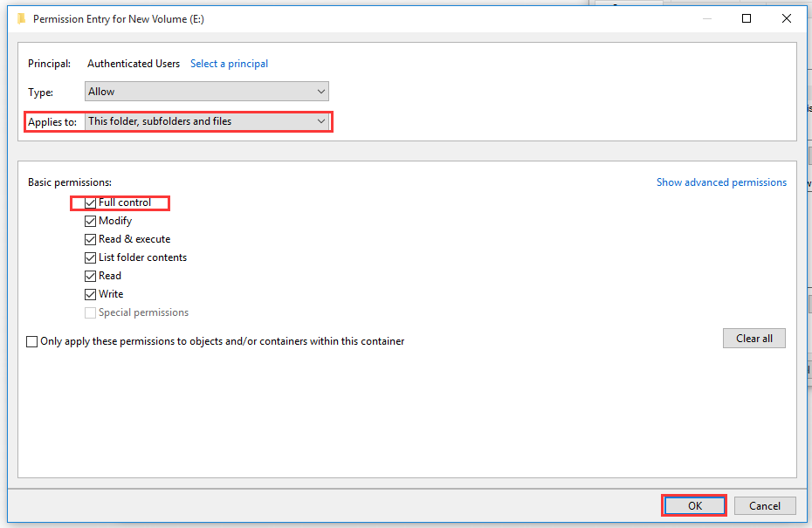This screenshot has height=528, width=812.
Task: Toggle List folder contents checkbox
Action: (90, 257)
